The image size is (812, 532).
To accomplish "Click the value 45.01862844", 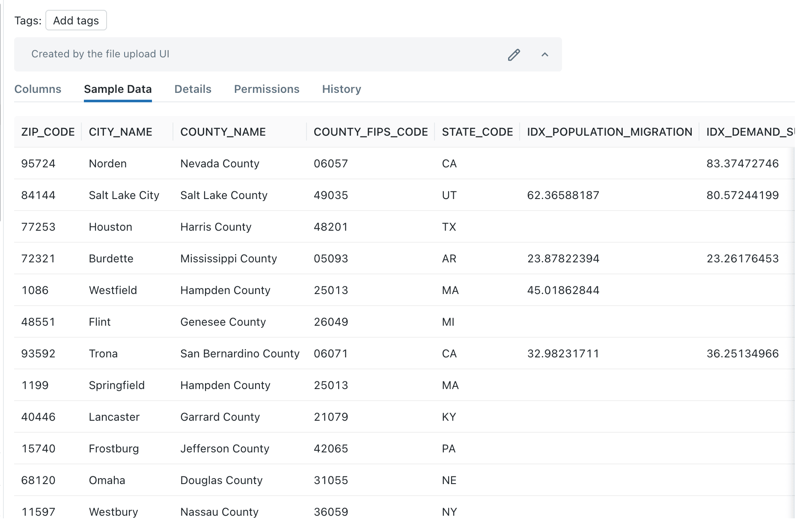I will coord(563,290).
